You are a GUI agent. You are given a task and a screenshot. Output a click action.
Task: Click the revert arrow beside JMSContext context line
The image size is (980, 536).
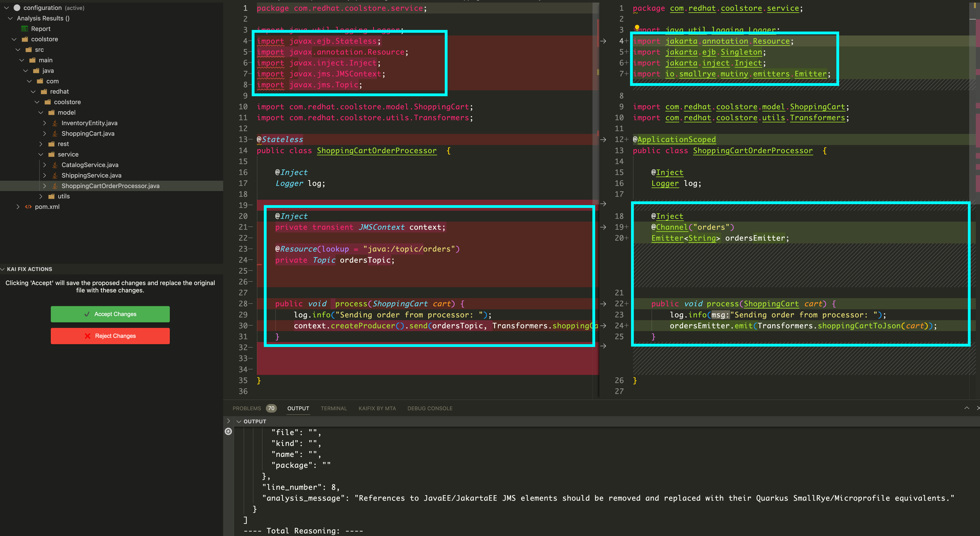coord(603,227)
